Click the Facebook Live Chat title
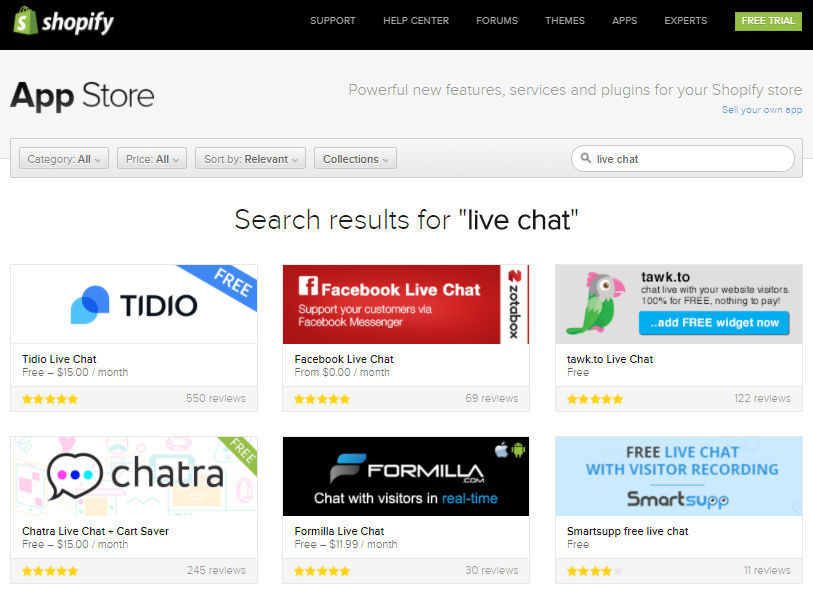This screenshot has height=597, width=813. pos(344,359)
